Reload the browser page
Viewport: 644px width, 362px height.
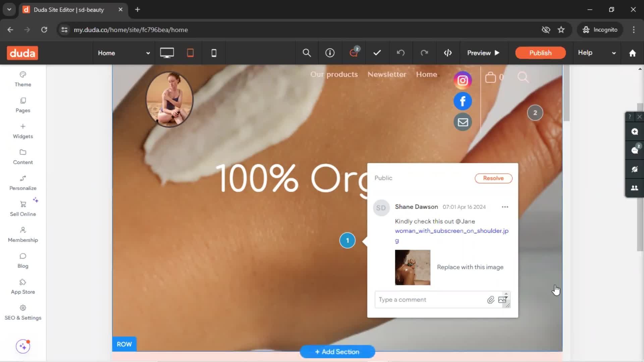44,30
